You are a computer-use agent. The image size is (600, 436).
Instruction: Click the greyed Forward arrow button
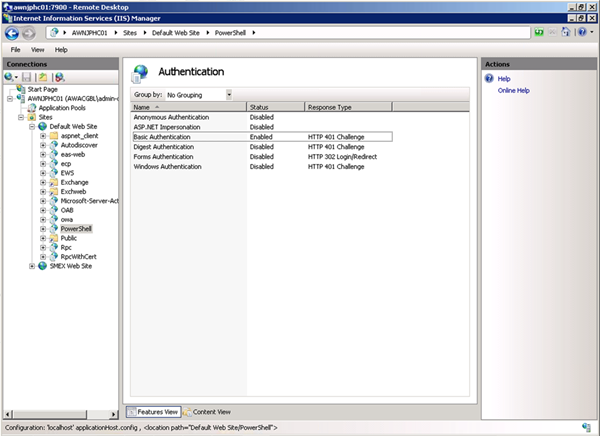[x=28, y=33]
